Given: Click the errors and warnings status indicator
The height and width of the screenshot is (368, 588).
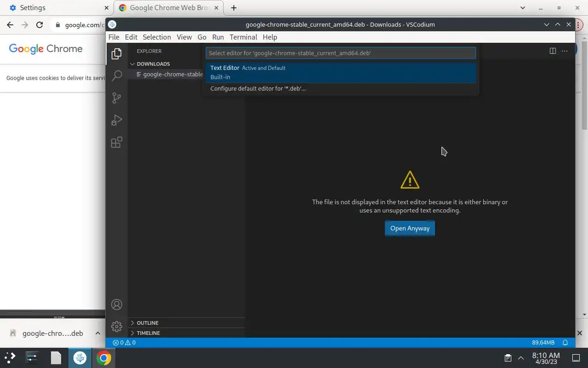Looking at the screenshot, I should 124,343.
